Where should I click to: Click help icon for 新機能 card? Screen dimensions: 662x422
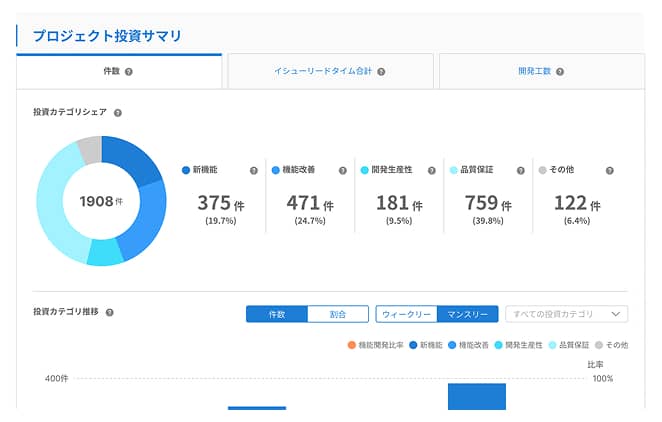(254, 170)
